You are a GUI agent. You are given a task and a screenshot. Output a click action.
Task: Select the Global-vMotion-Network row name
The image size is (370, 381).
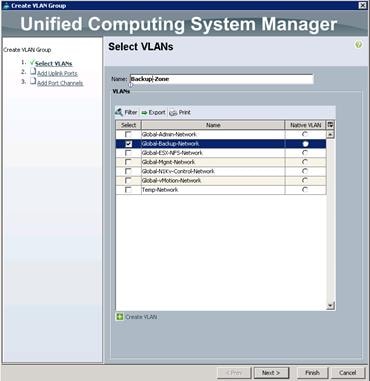171,180
